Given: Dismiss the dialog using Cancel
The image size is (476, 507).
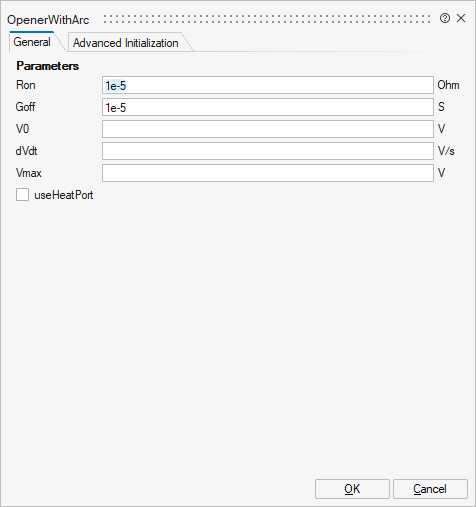Looking at the screenshot, I should click(430, 489).
